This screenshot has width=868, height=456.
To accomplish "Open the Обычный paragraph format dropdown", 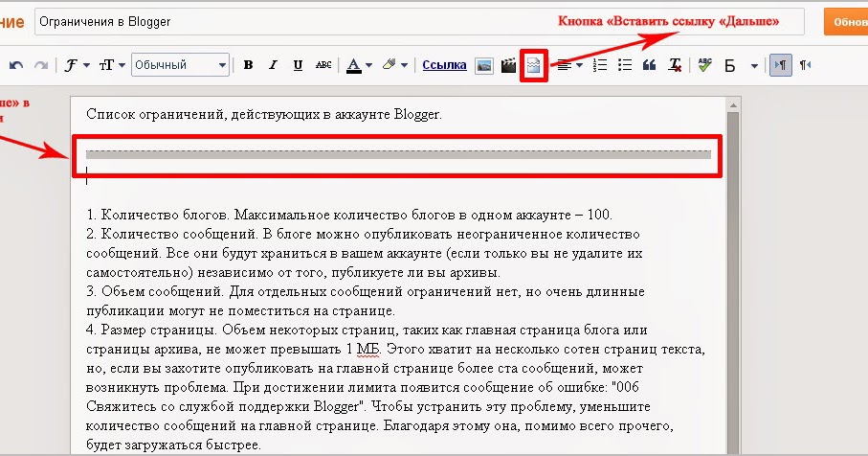I will 180,65.
